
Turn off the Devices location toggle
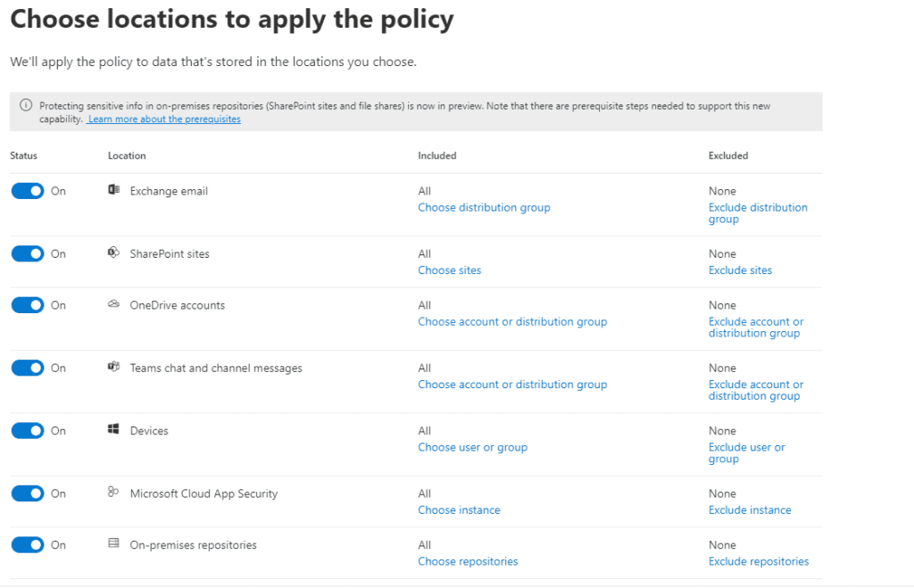click(28, 431)
